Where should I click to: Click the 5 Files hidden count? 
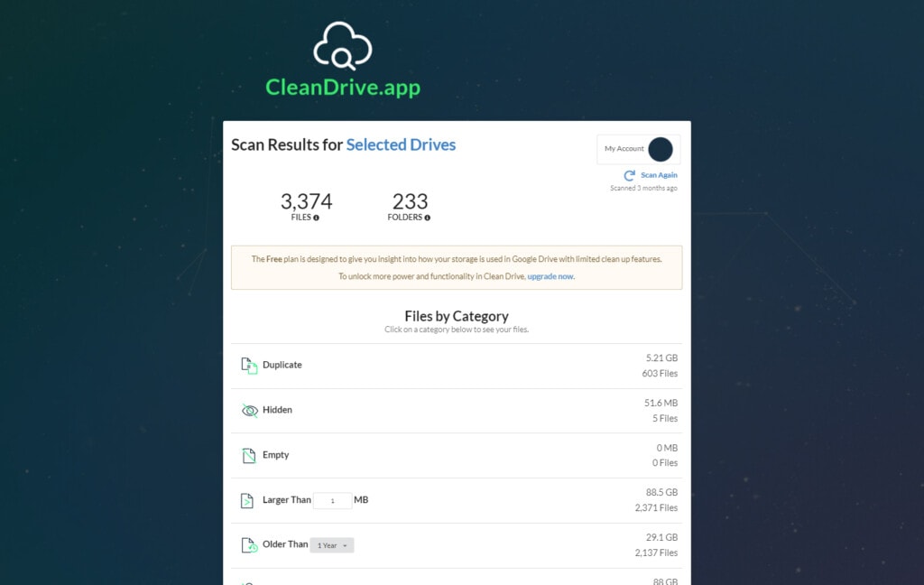pos(665,418)
